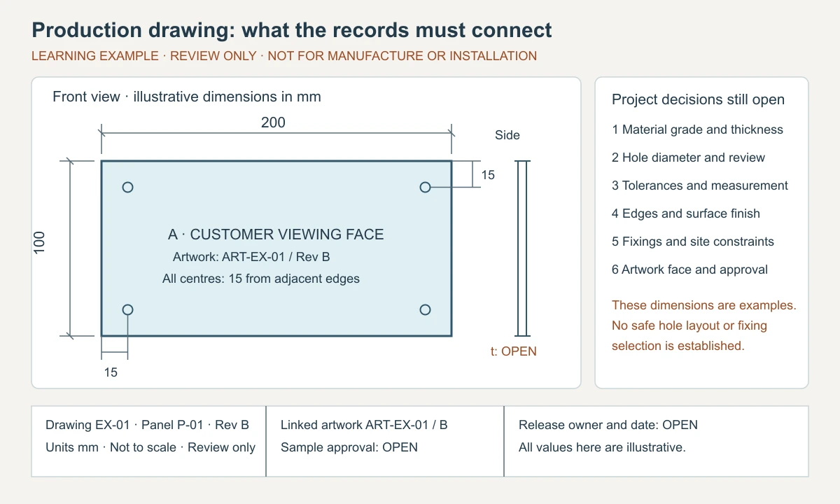Viewport: 840px width, 504px height.
Task: Select "2 Hole diameter and review"
Action: tap(688, 157)
